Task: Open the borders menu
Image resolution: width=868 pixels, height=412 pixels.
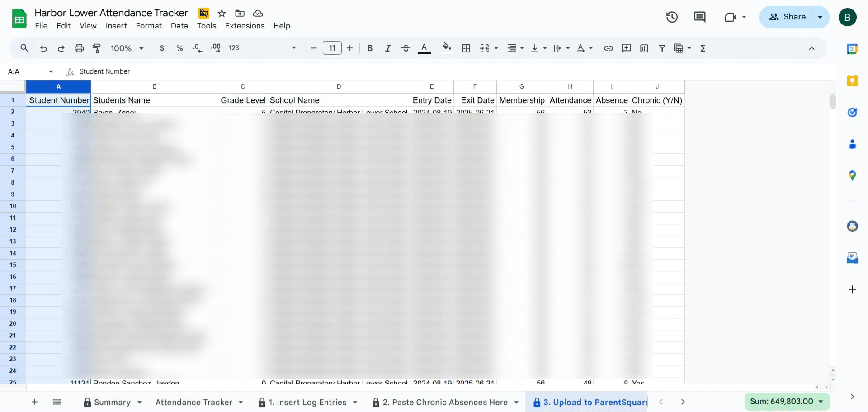Action: coord(466,48)
